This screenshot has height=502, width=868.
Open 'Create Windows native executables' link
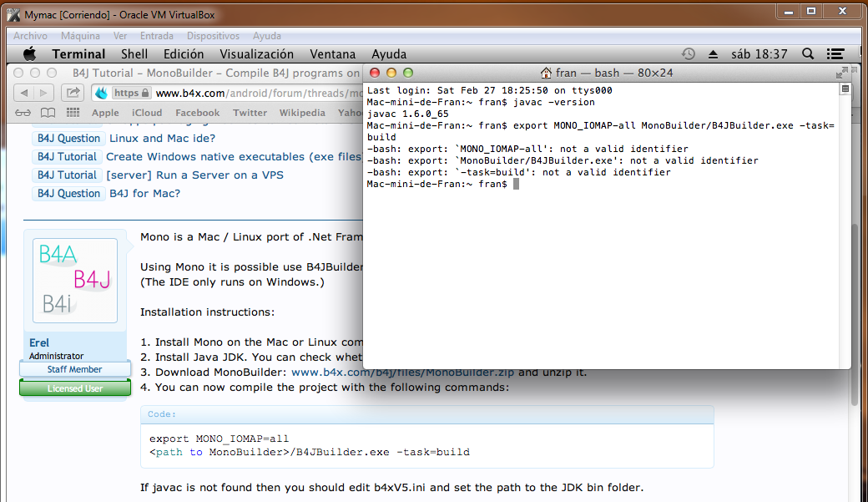pos(234,157)
